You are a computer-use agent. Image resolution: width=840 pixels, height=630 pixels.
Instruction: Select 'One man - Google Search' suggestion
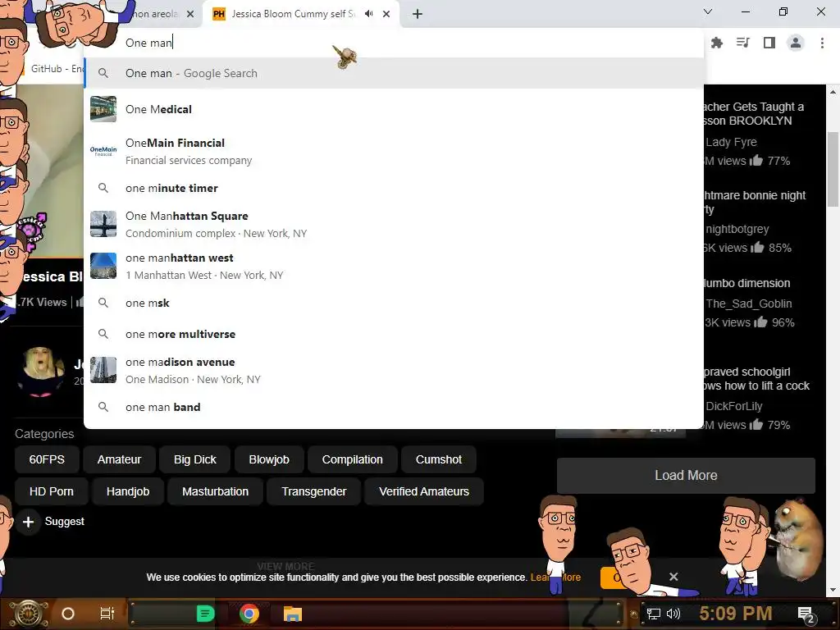[x=394, y=73]
